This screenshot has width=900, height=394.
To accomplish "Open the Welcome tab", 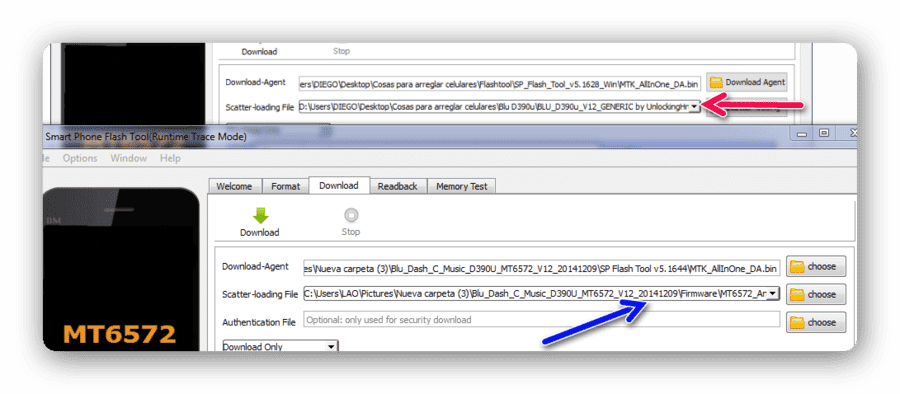I will [x=234, y=186].
